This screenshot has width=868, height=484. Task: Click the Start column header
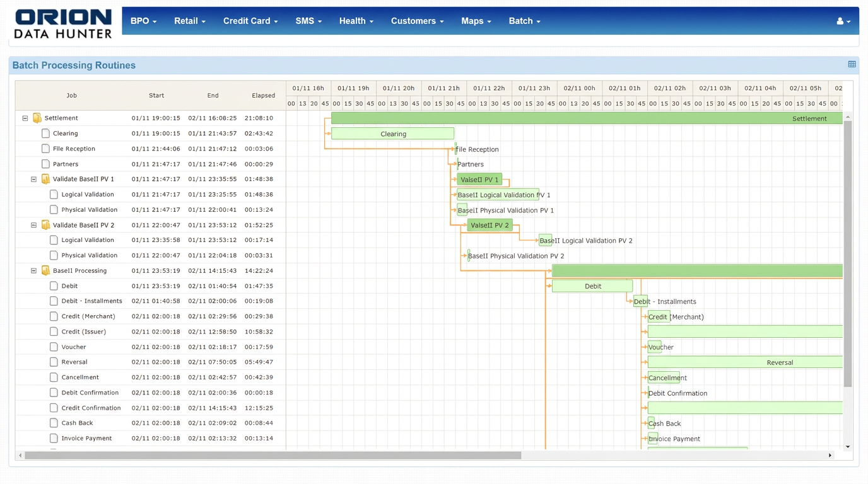coord(156,95)
